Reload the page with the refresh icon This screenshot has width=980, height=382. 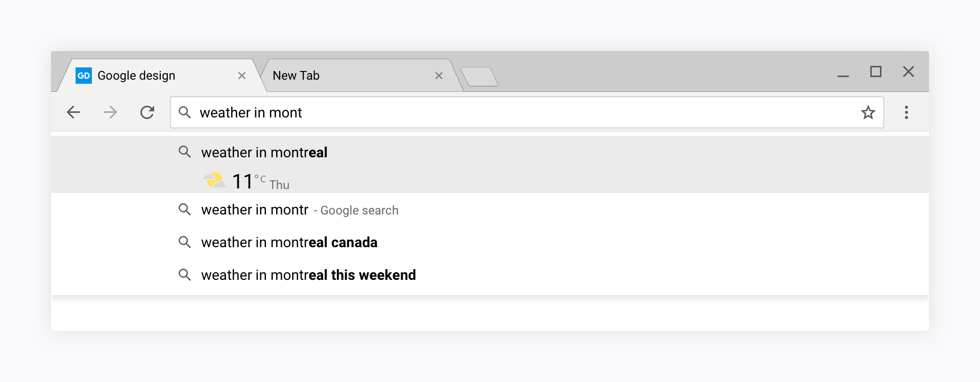pyautogui.click(x=147, y=112)
